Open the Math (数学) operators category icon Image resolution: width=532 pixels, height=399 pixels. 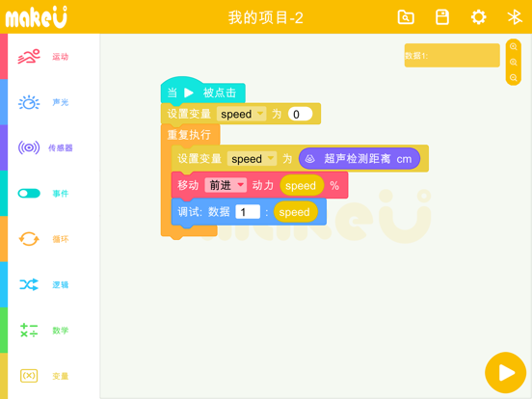pyautogui.click(x=29, y=331)
